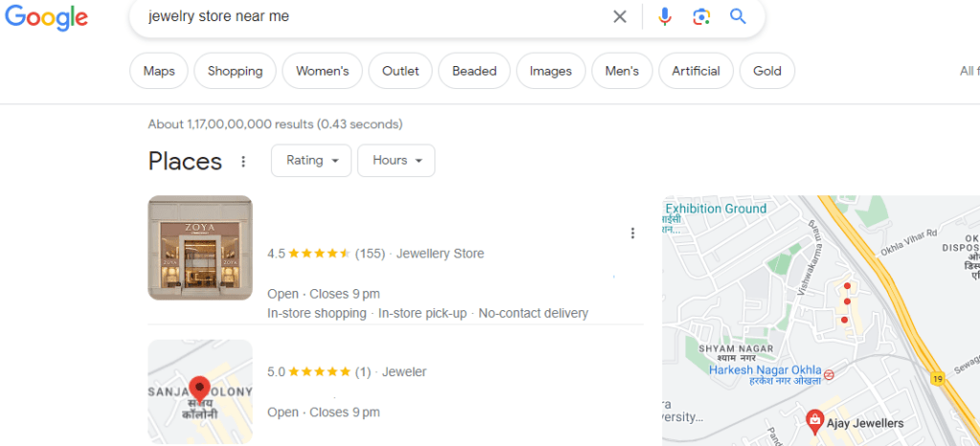Filter results by Women's chip
The image size is (980, 446).
click(x=323, y=71)
